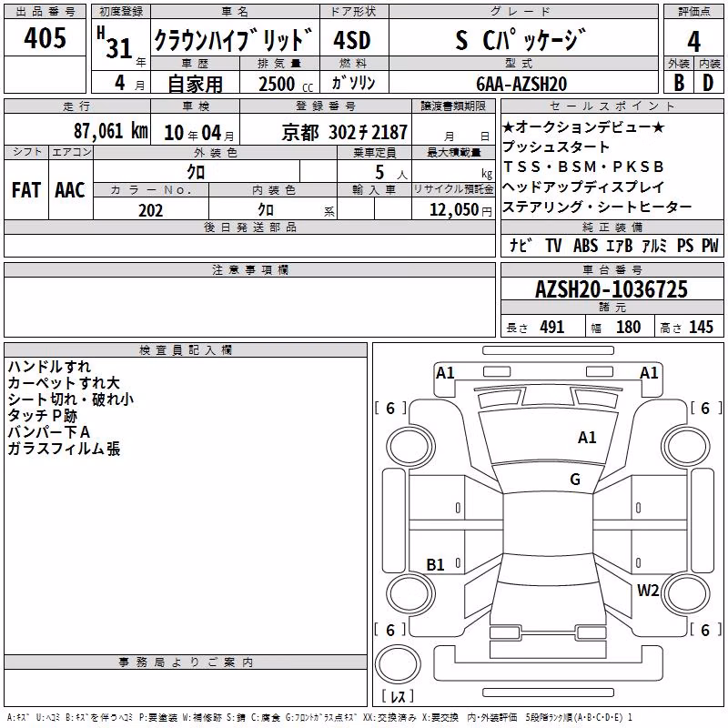Select inspector note "シート切れ・破れ小"
The image size is (728, 728).
click(71, 399)
